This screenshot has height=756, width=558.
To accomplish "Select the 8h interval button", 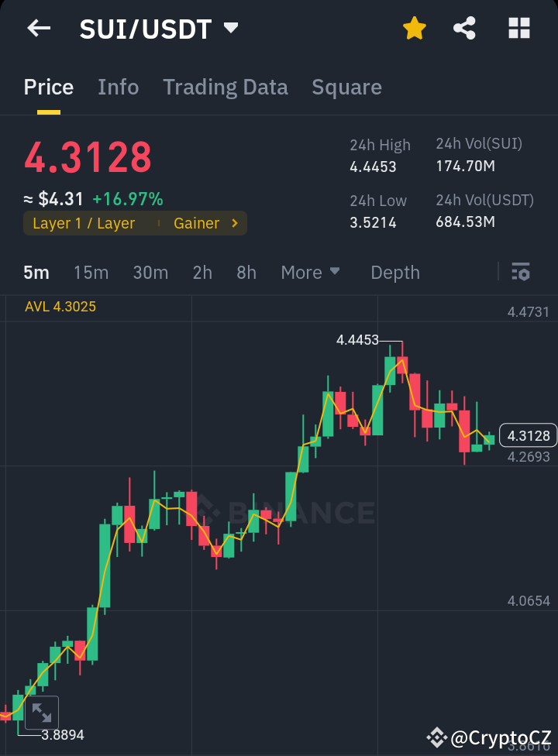I will coord(246,273).
